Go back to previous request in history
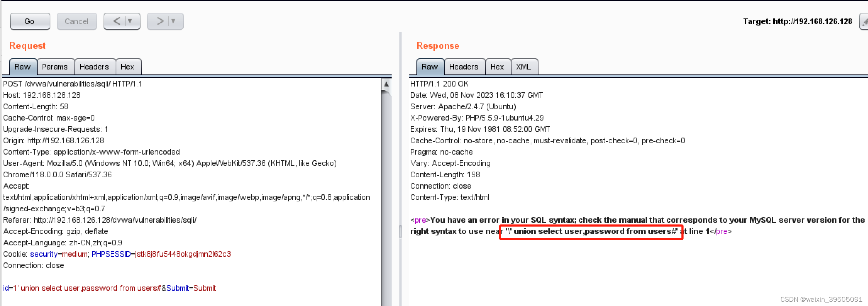The image size is (868, 306). pos(116,21)
